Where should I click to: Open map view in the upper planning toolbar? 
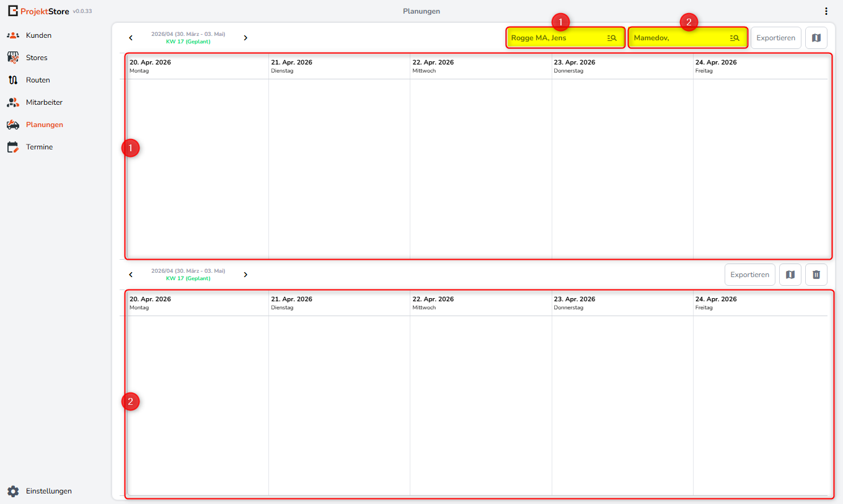816,38
